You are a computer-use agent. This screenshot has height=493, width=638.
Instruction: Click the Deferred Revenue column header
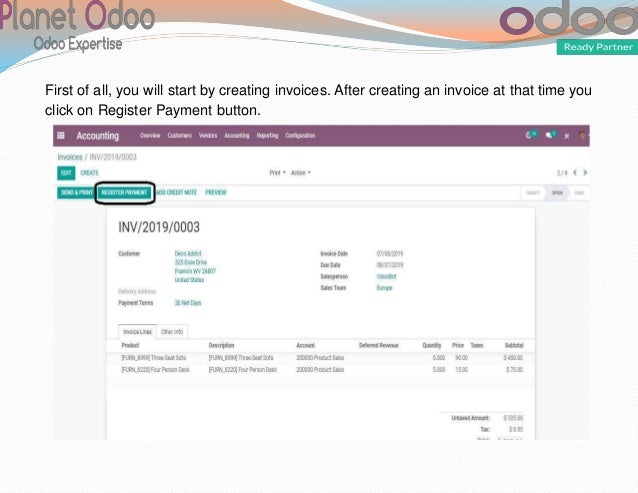coord(379,345)
